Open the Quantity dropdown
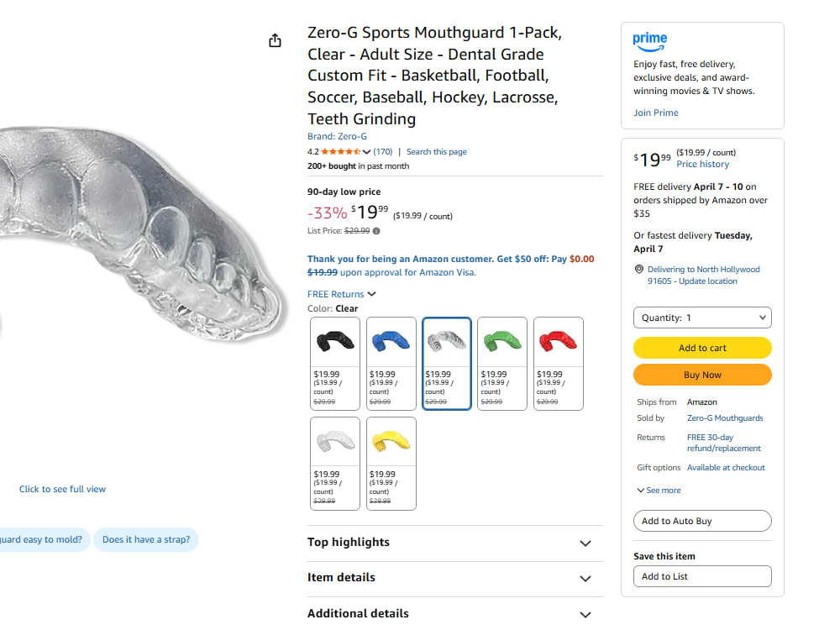The width and height of the screenshot is (840, 630). 702,318
